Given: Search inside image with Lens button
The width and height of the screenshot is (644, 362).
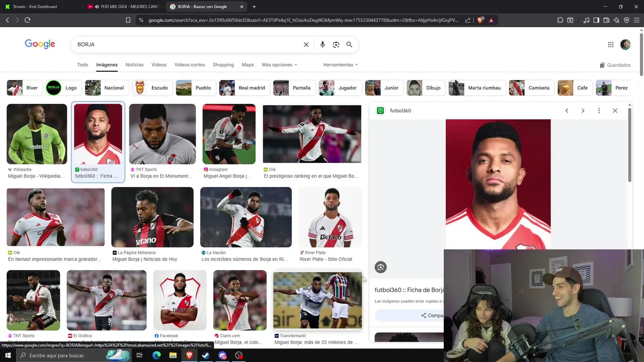Looking at the screenshot, I should [x=381, y=267].
